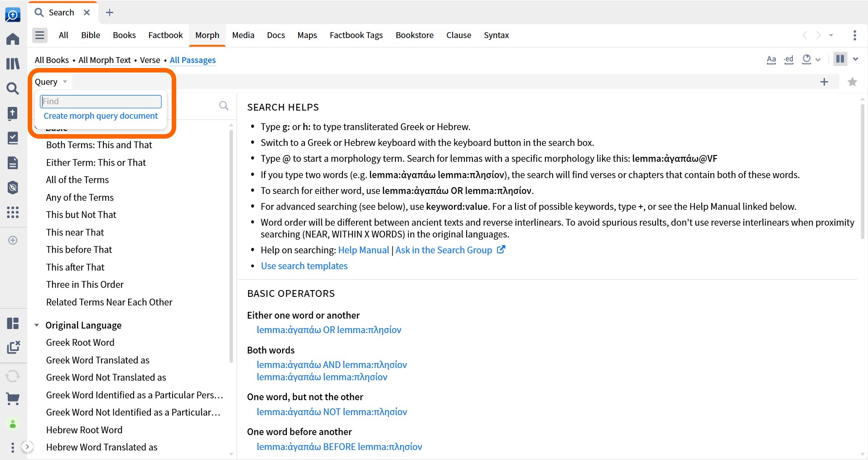
Task: Go forward with the right arrow
Action: tap(818, 35)
